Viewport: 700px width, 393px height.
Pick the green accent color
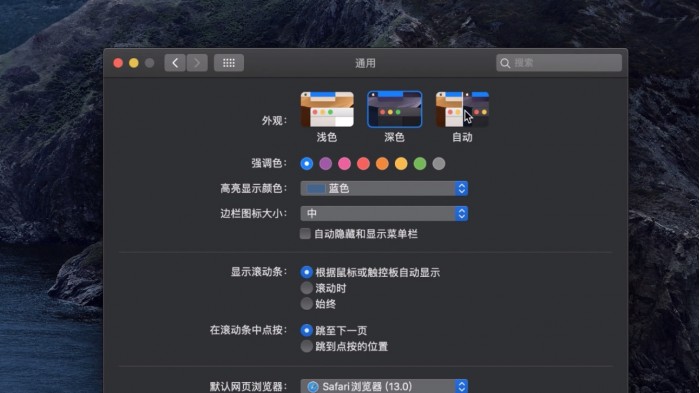[420, 164]
